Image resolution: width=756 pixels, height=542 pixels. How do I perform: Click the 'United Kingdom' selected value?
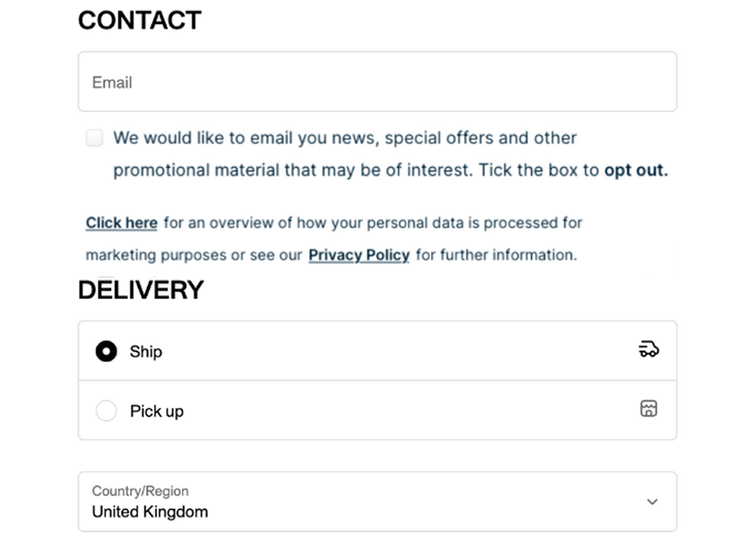pos(150,512)
